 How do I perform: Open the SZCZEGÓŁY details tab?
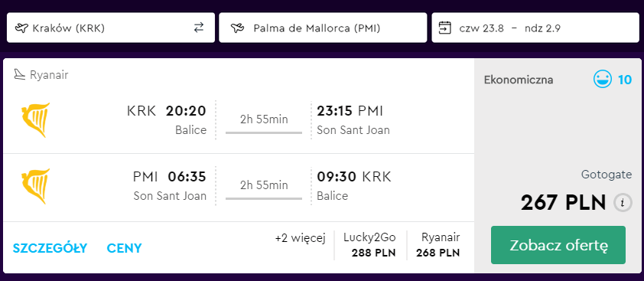tap(50, 248)
